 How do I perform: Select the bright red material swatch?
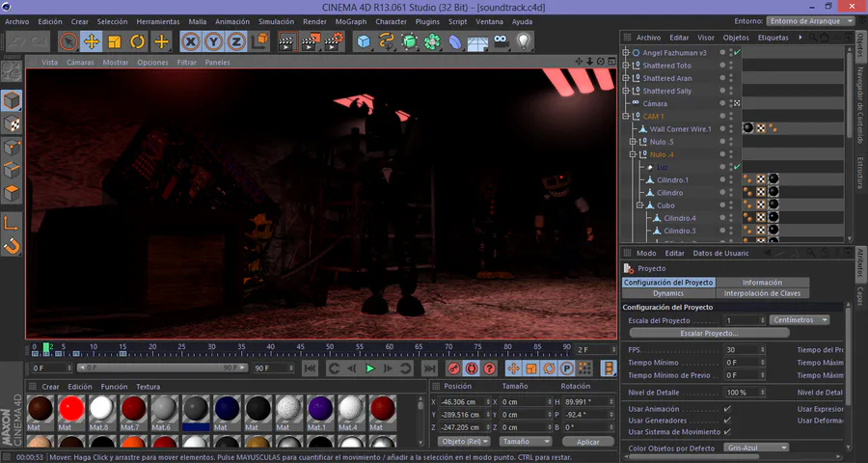[71, 409]
